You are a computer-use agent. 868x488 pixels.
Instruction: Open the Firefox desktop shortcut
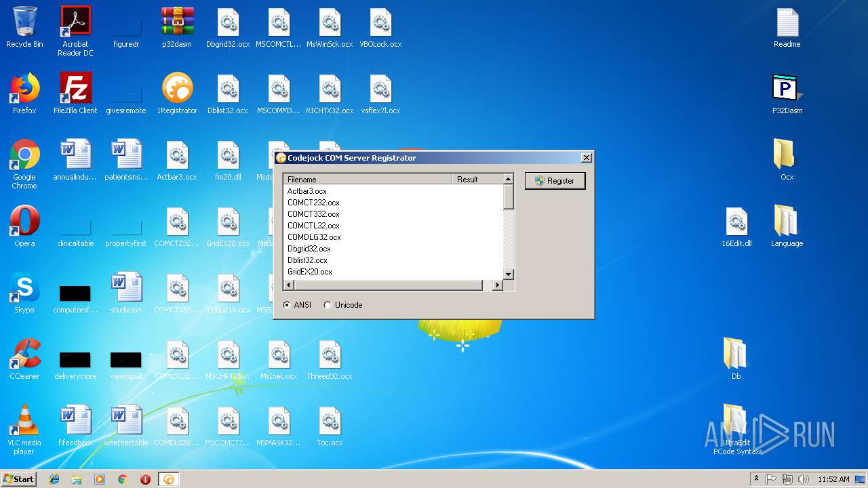point(24,94)
